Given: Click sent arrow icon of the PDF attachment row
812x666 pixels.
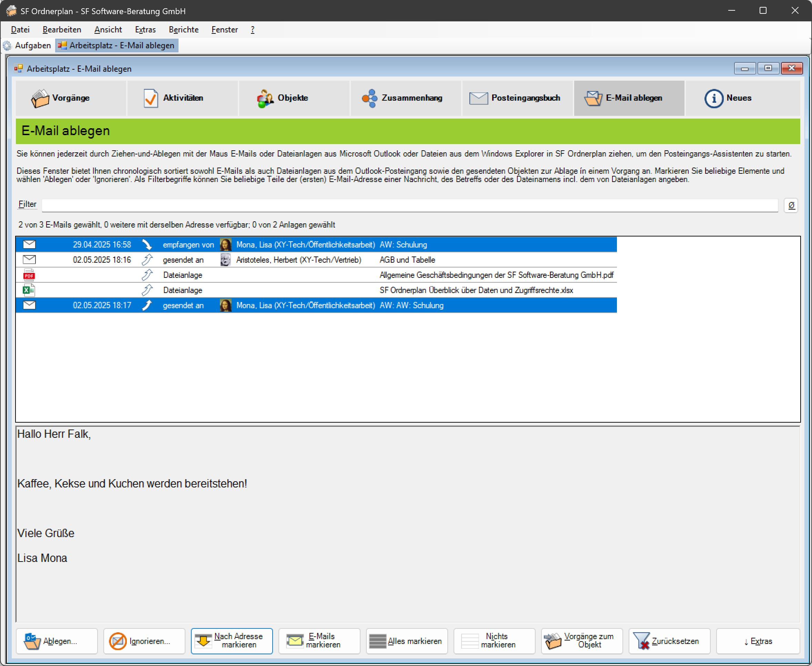Looking at the screenshot, I should [147, 275].
